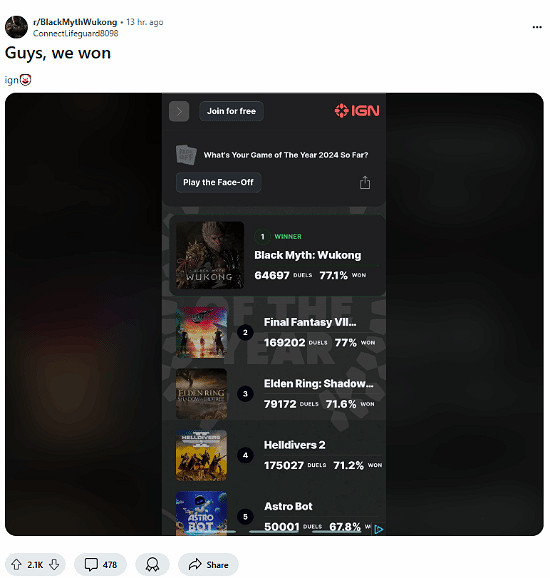Click the export share icon beside Face-Off

click(x=365, y=182)
